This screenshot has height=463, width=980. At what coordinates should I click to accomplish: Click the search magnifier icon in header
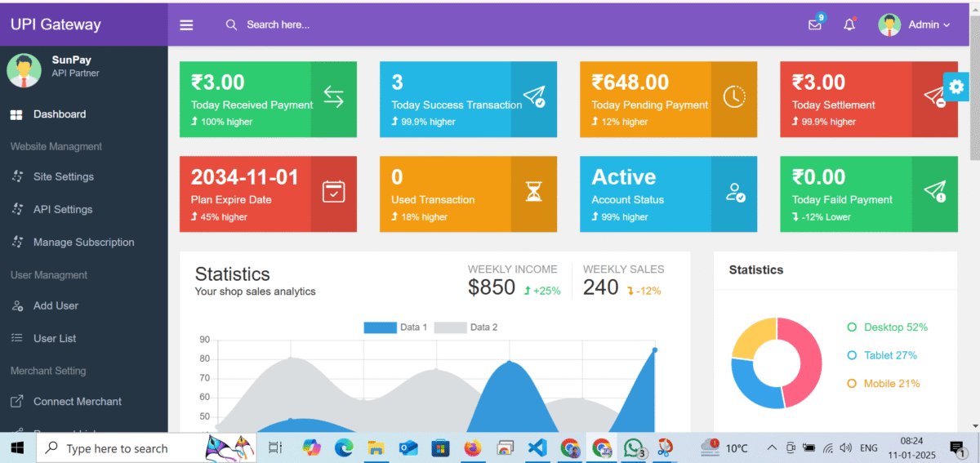pyautogui.click(x=232, y=25)
